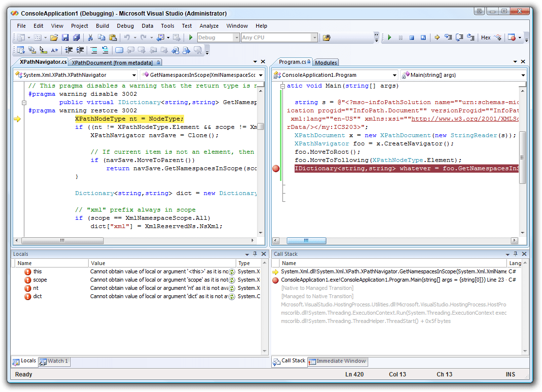Image resolution: width=542 pixels, height=392 pixels.
Task: Click the Step Into icon
Action: 448,37
